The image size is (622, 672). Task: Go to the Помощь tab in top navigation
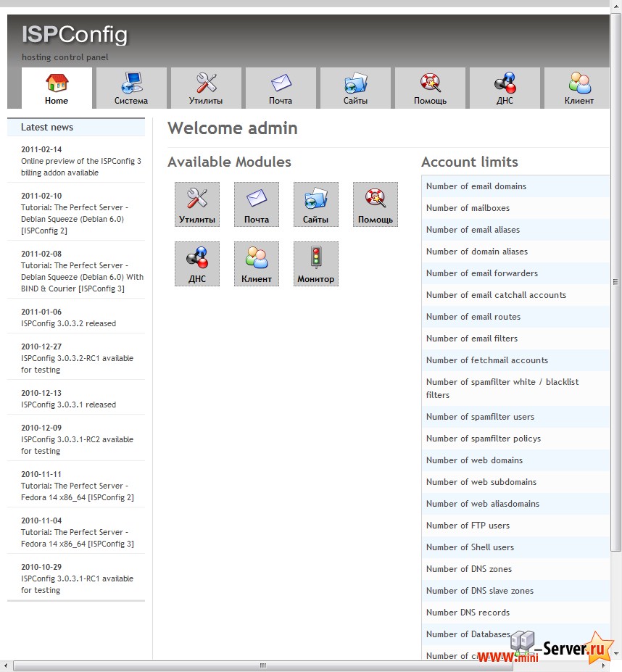pos(430,88)
